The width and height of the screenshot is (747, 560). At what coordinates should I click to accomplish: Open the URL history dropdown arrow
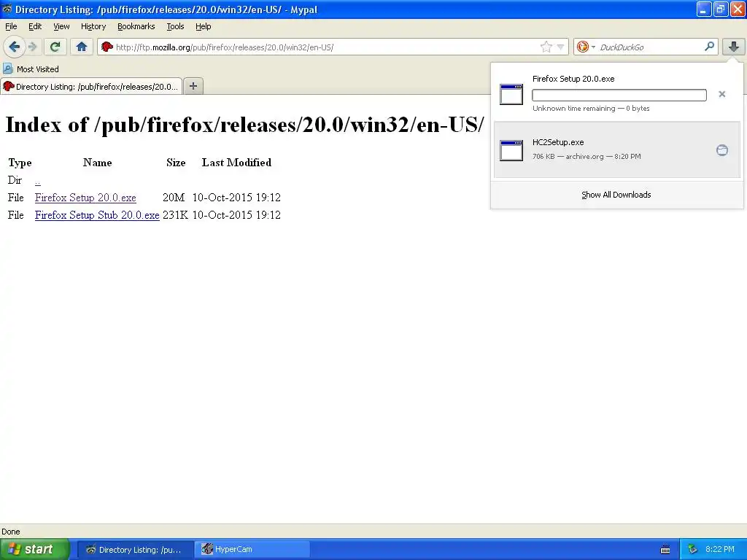(x=561, y=47)
